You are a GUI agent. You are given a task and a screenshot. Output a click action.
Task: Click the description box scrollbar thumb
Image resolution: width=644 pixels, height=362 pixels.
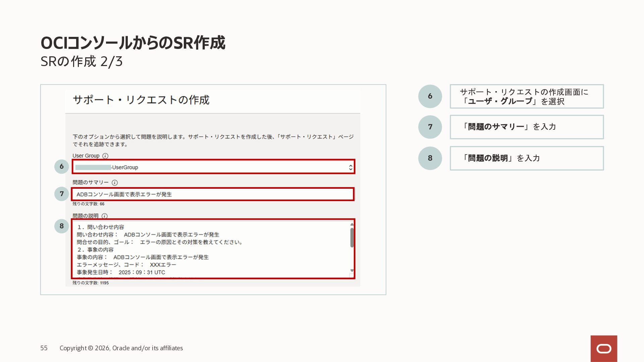coord(352,237)
